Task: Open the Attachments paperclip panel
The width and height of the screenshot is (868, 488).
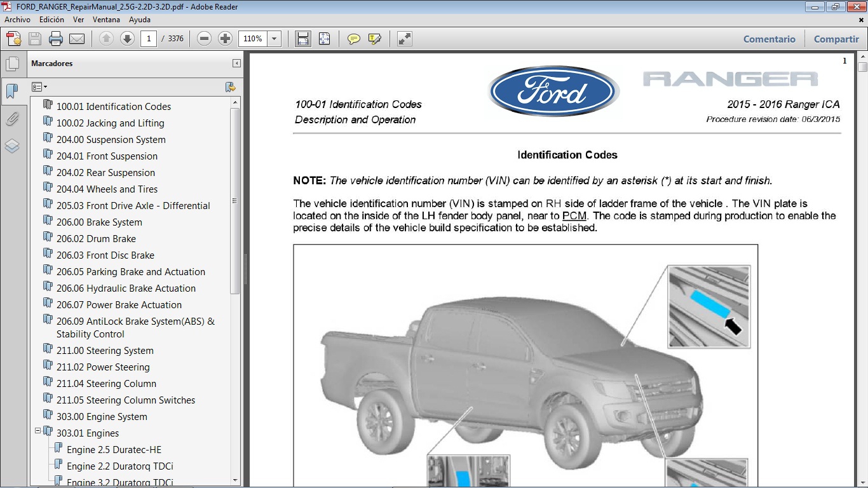Action: point(13,118)
